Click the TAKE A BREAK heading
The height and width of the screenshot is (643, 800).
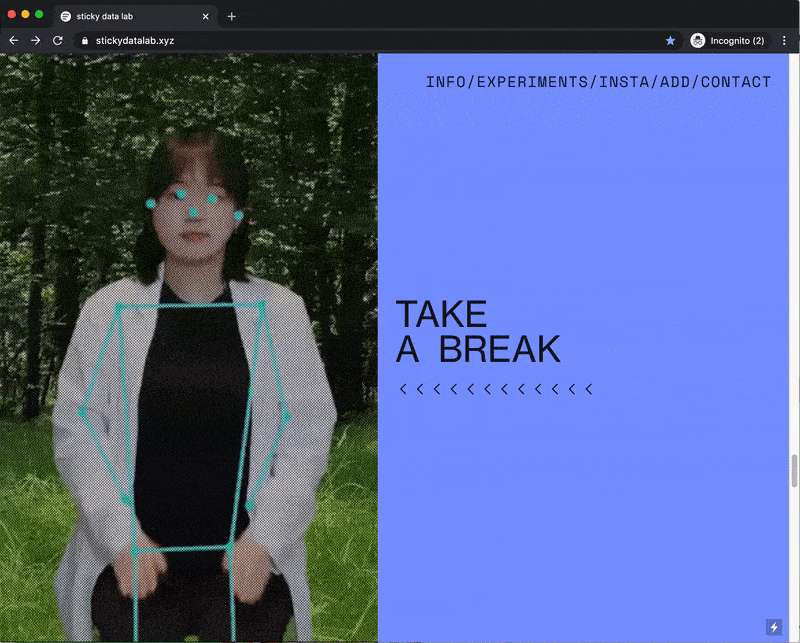point(478,331)
